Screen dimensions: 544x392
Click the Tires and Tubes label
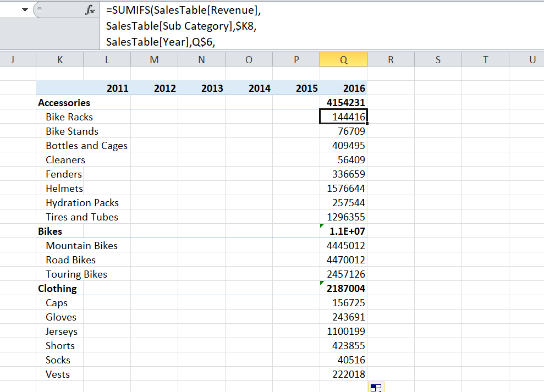82,217
